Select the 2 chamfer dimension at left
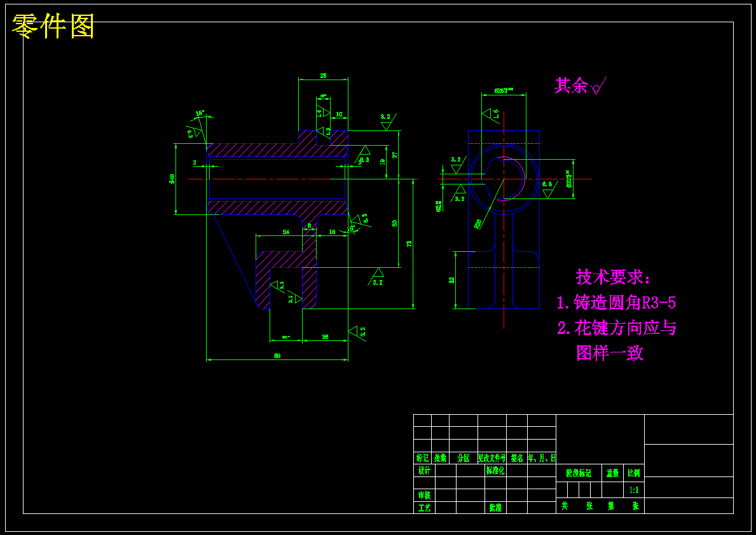 click(195, 163)
